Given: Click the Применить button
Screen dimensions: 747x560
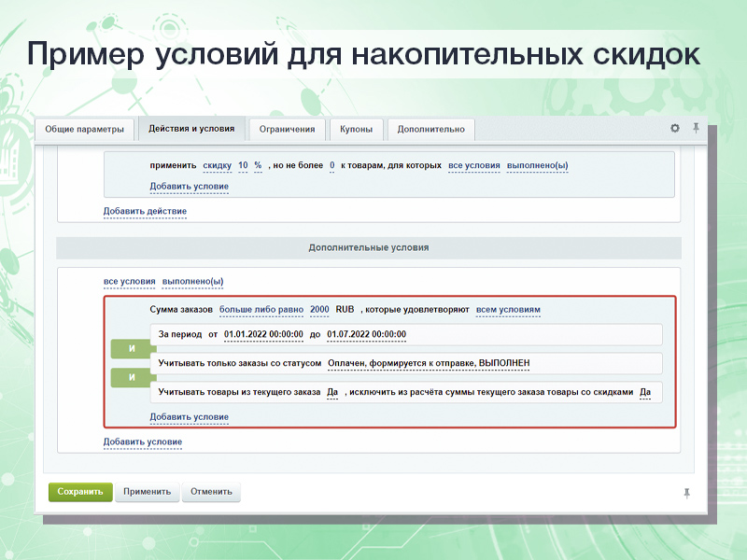Looking at the screenshot, I should click(147, 492).
